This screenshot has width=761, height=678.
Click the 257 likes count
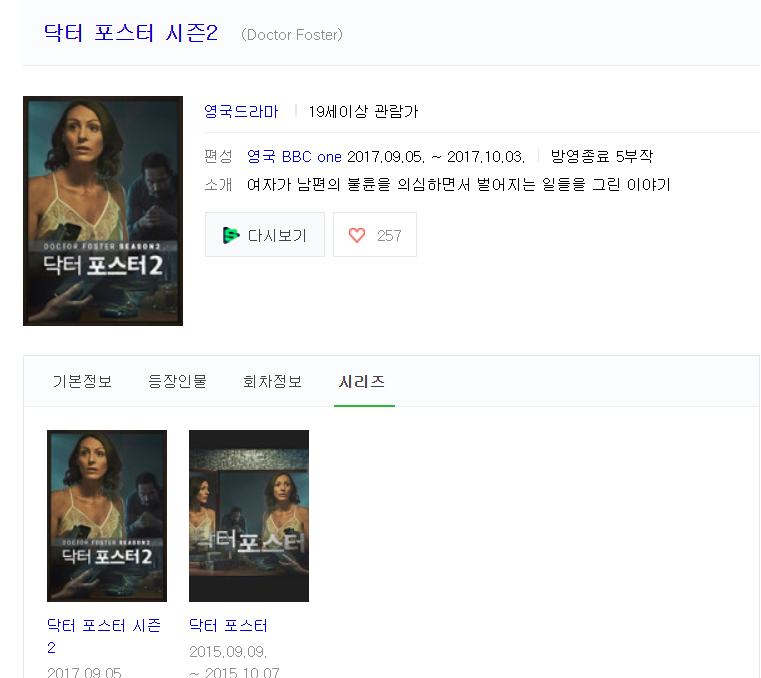coord(389,236)
